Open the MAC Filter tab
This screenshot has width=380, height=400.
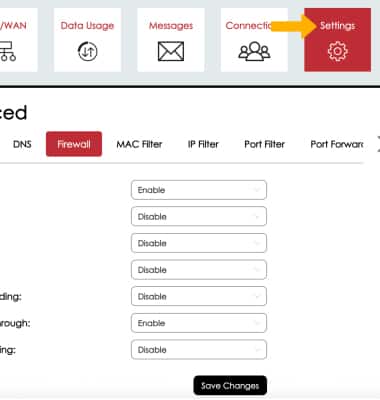click(139, 144)
